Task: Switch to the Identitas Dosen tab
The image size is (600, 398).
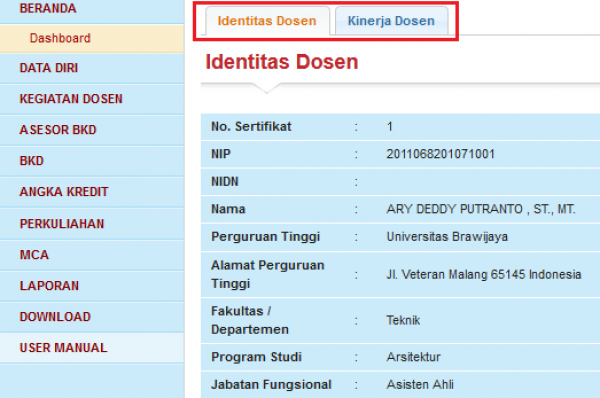Action: [x=267, y=21]
